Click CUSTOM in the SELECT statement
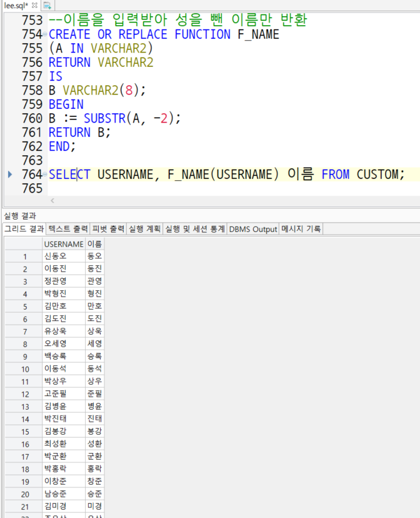 coord(377,175)
